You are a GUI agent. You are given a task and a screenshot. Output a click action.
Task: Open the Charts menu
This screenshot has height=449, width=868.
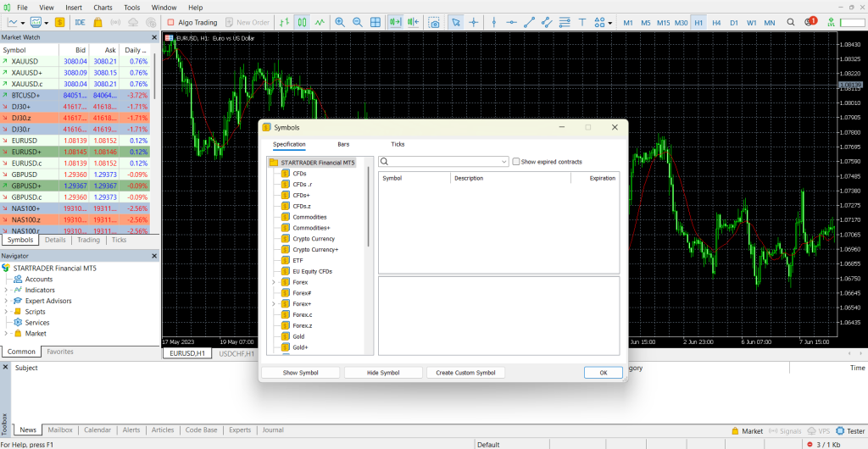tap(103, 7)
